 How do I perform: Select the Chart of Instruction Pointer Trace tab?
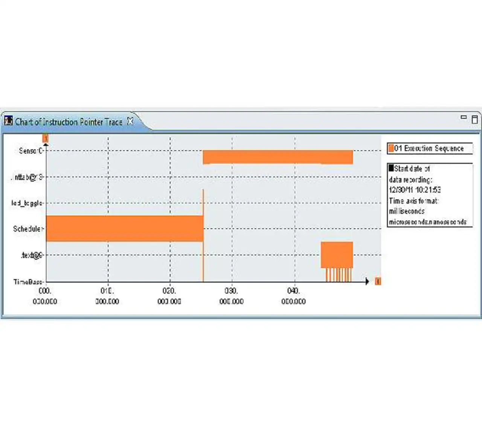coord(69,122)
